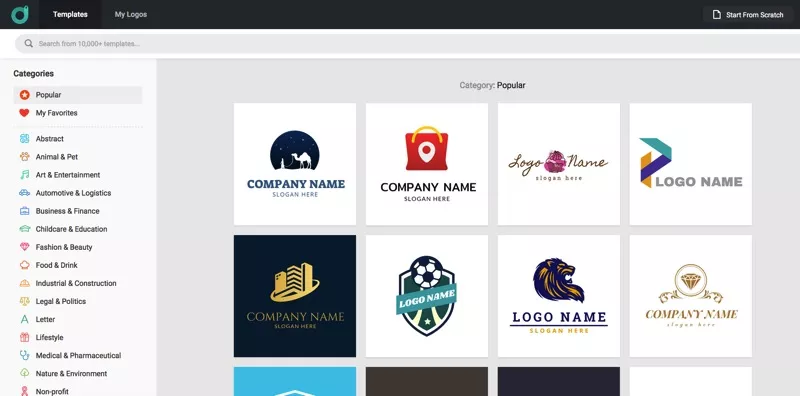Click the Childcare & Education graduation cap icon
800x396 pixels.
tap(24, 229)
